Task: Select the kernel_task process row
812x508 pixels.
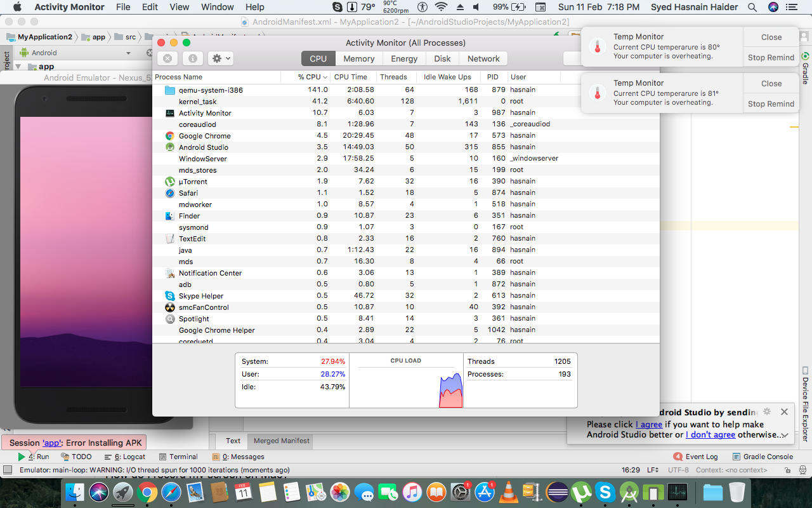Action: tap(406, 102)
